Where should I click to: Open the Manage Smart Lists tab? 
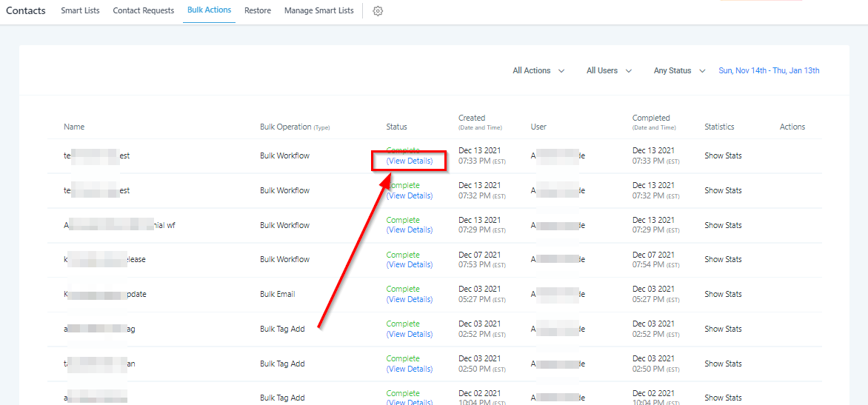(318, 11)
